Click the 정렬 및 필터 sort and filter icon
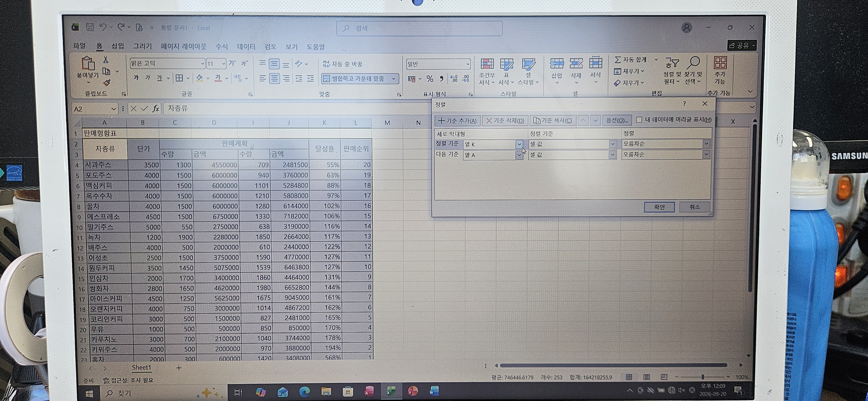 672,63
